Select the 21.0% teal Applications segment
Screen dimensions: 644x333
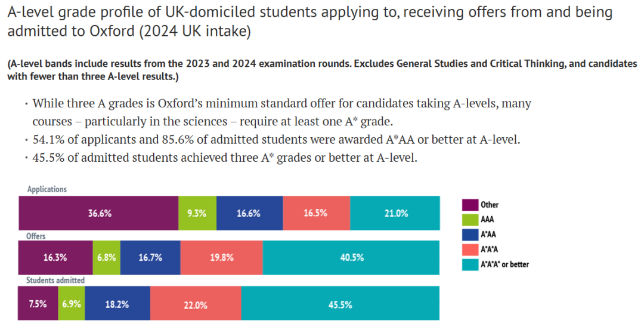[x=395, y=213]
